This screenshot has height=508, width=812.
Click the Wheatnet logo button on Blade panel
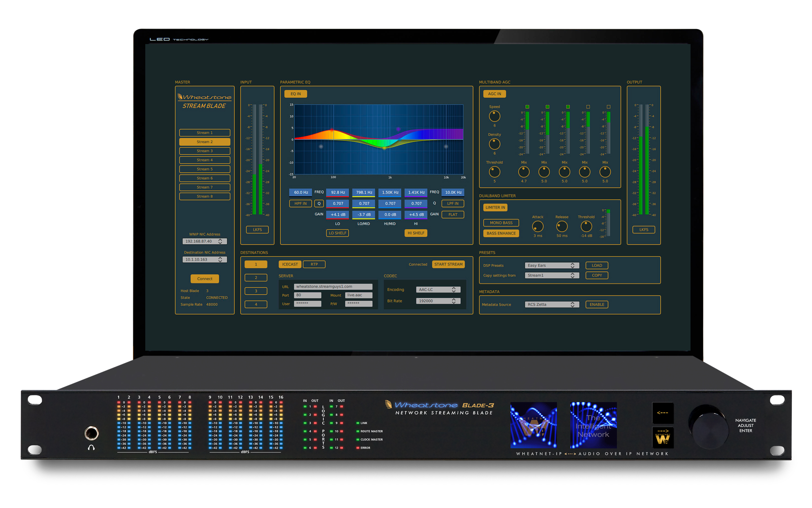click(x=662, y=438)
